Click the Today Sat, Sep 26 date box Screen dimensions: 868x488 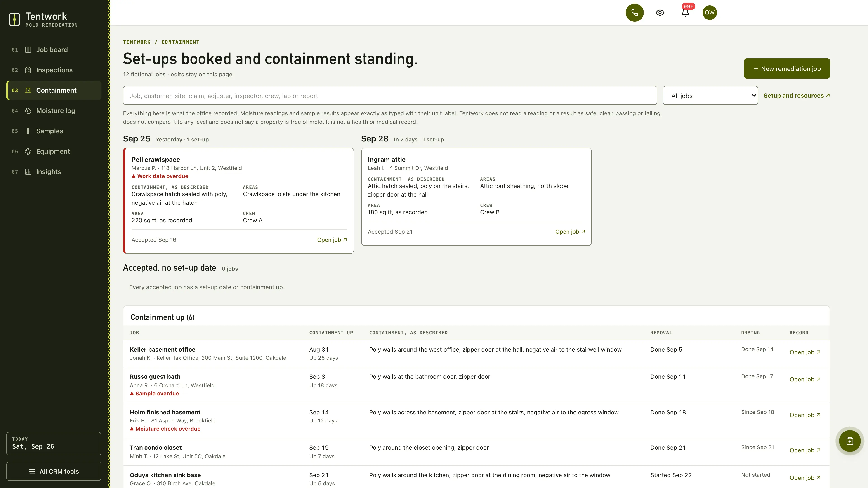pos(54,443)
